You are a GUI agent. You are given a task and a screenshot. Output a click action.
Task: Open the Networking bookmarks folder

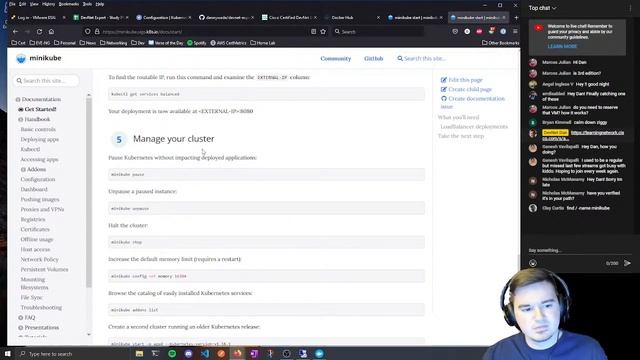pos(113,43)
